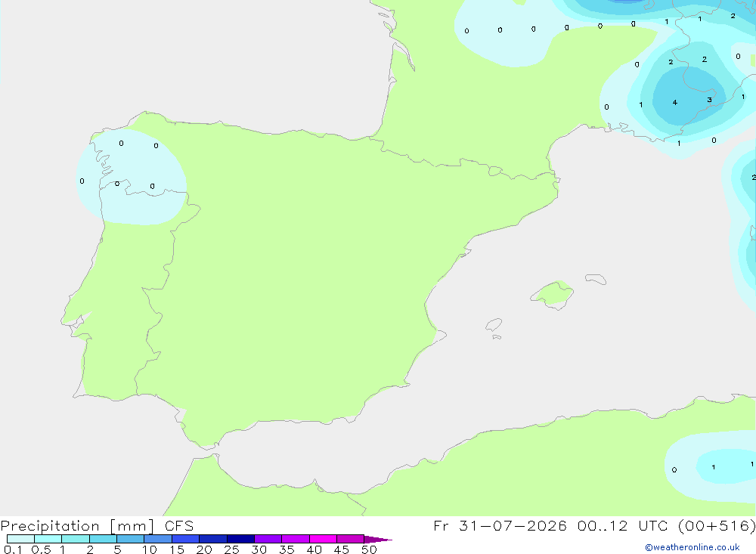Open the weatheronline.co.uk copyright link
The image size is (756, 554).
(x=692, y=547)
